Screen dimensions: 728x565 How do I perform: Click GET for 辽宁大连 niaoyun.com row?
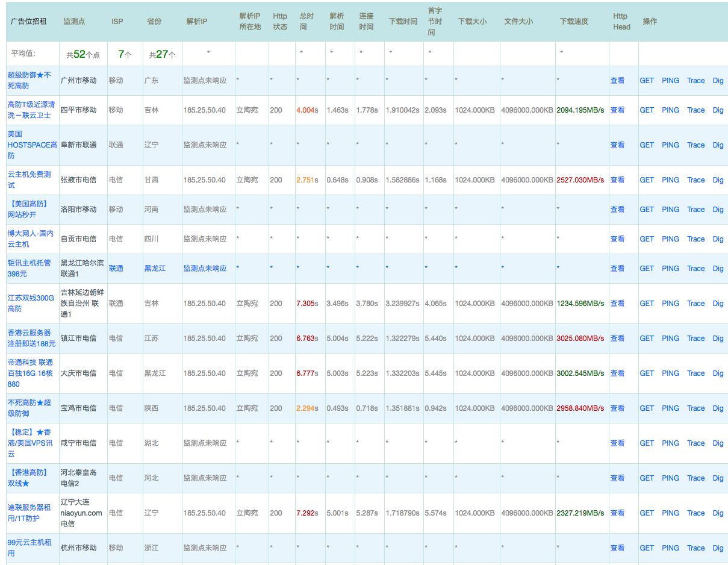coord(647,513)
